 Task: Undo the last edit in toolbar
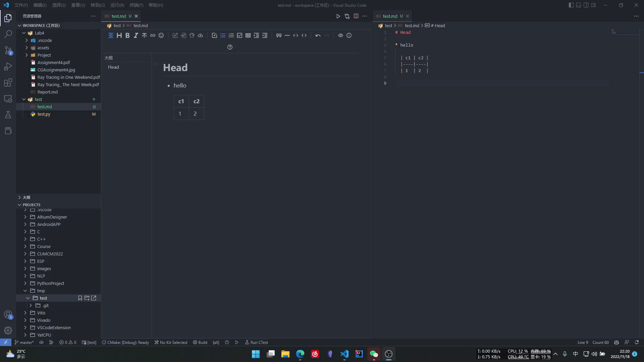318,36
